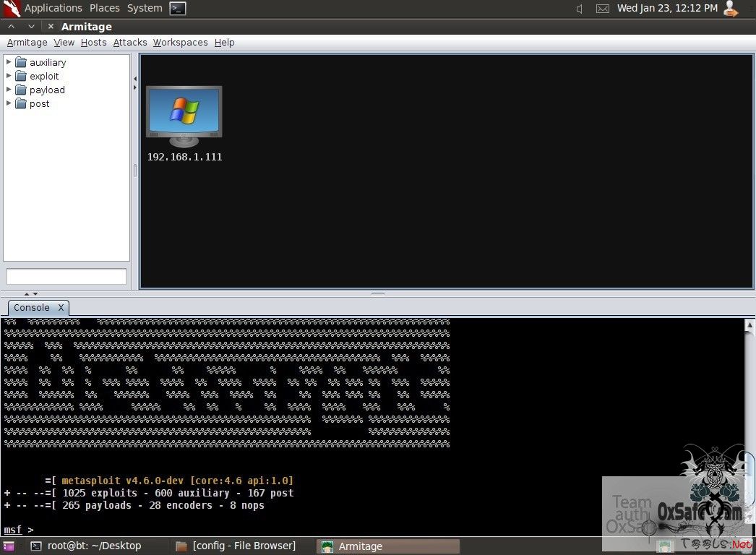The width and height of the screenshot is (756, 555).
Task: Click the window roll-down arrow in titlebar
Action: coord(31,27)
